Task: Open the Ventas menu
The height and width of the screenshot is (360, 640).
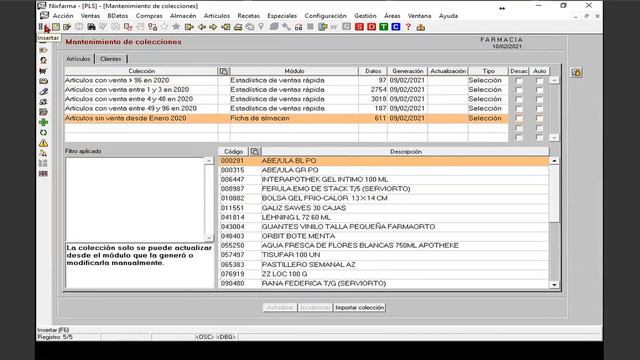Action: pyautogui.click(x=90, y=16)
